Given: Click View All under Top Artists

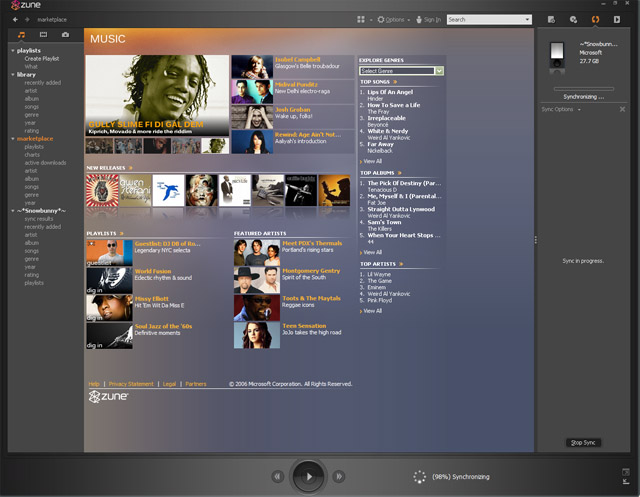Looking at the screenshot, I should point(372,311).
